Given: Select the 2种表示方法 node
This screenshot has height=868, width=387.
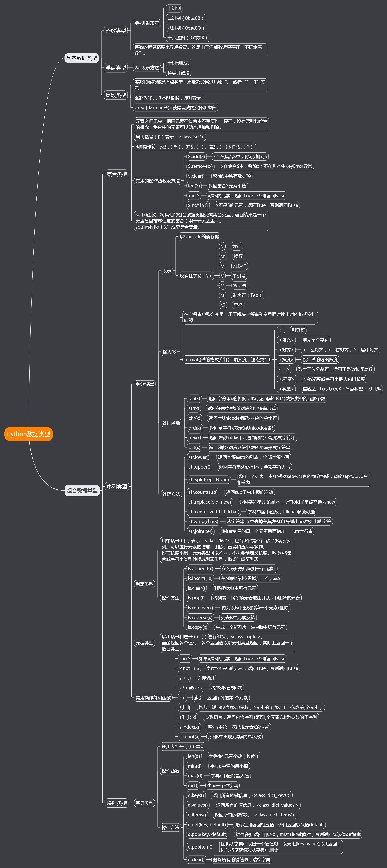Looking at the screenshot, I should [x=147, y=68].
